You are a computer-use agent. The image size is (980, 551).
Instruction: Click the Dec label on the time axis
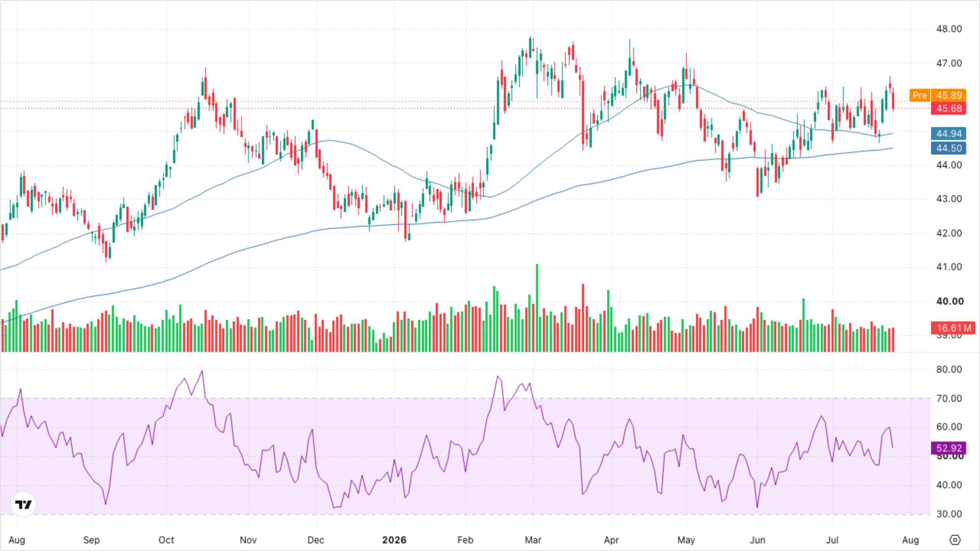coord(316,540)
